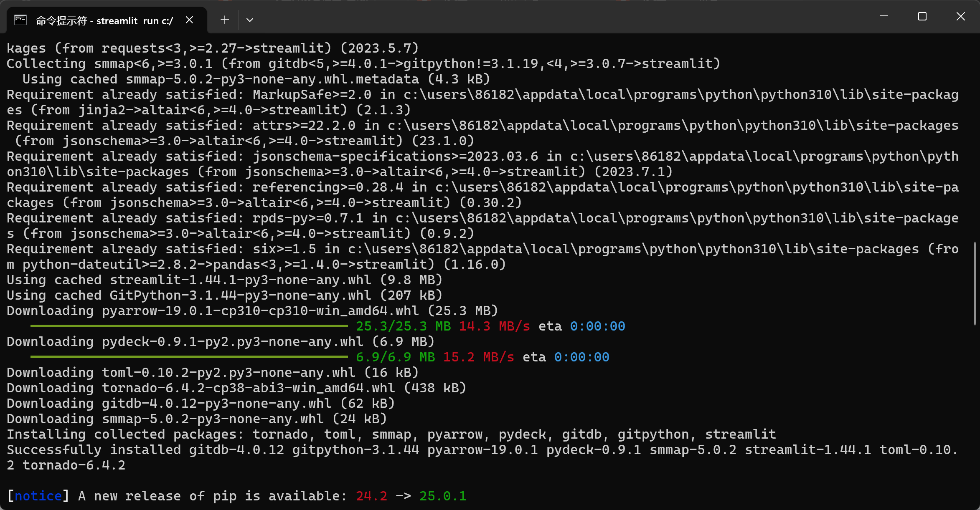Close the streamlit run terminal tab
The height and width of the screenshot is (510, 980).
(189, 20)
